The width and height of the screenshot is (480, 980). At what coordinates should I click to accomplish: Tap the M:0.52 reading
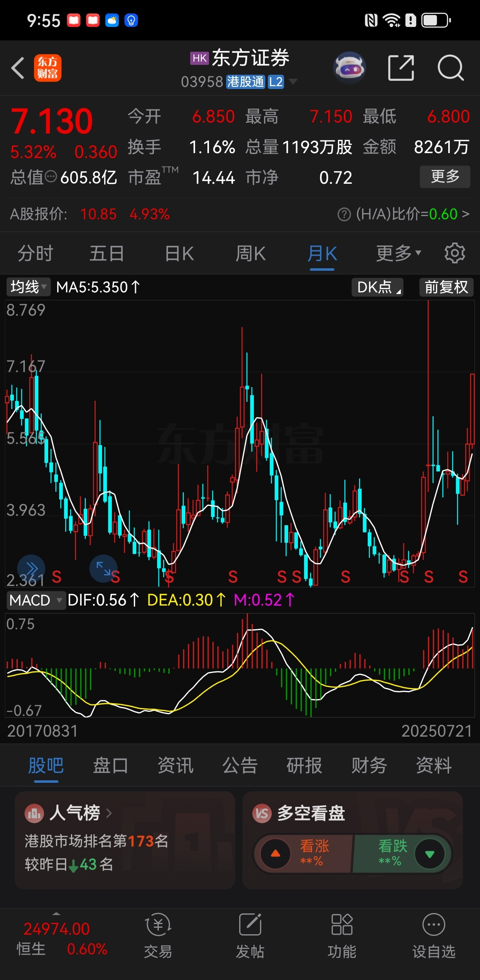pos(264,600)
